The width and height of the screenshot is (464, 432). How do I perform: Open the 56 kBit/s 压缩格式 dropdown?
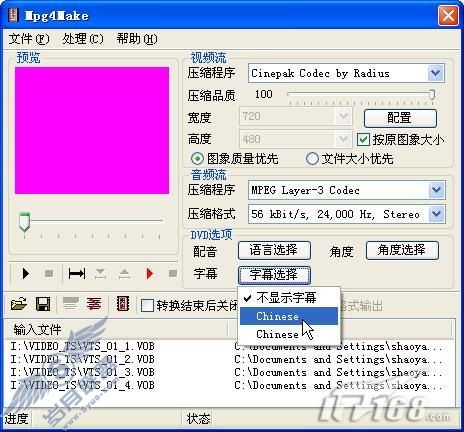437,214
